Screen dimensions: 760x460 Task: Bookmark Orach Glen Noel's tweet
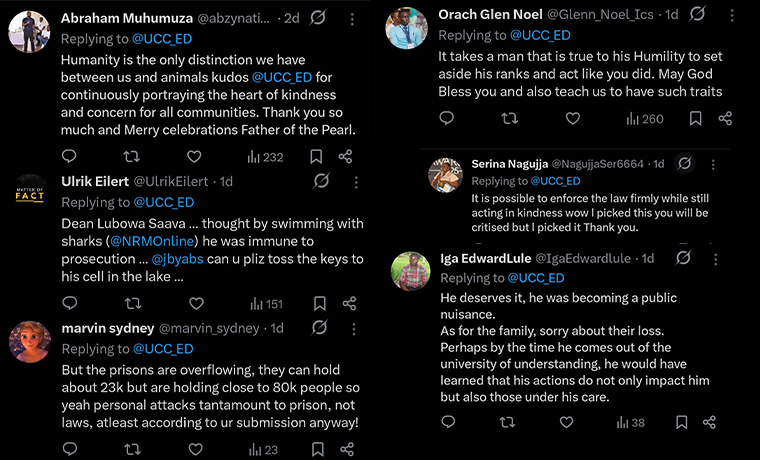click(695, 118)
